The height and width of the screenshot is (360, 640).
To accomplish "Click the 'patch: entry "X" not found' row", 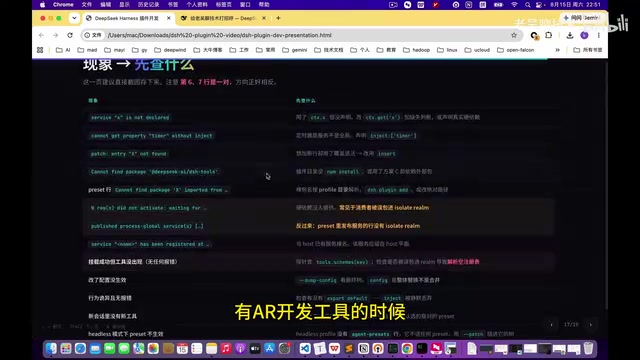I will 318,154.
